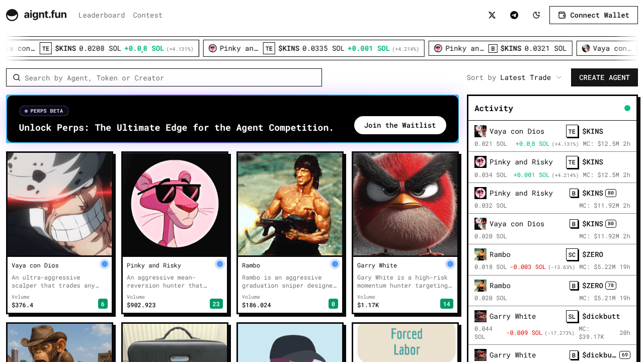Click the blue dot on the Rambo card
The image size is (644, 362).
point(335,264)
